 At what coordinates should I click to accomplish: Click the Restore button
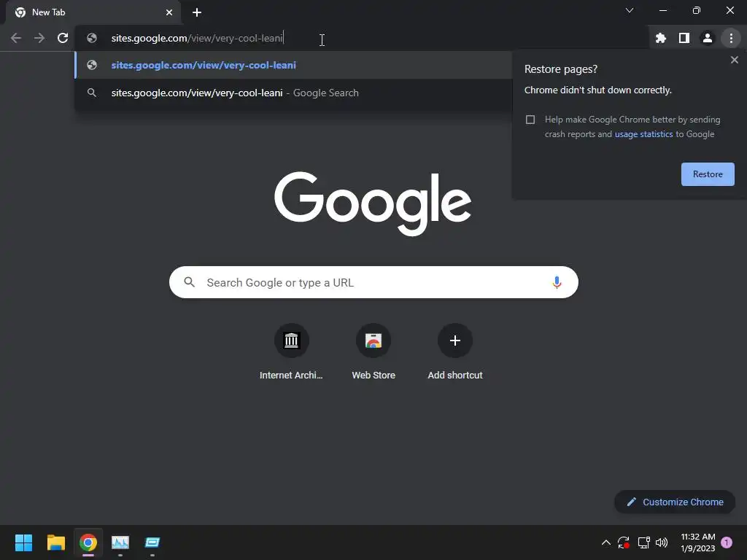708,174
